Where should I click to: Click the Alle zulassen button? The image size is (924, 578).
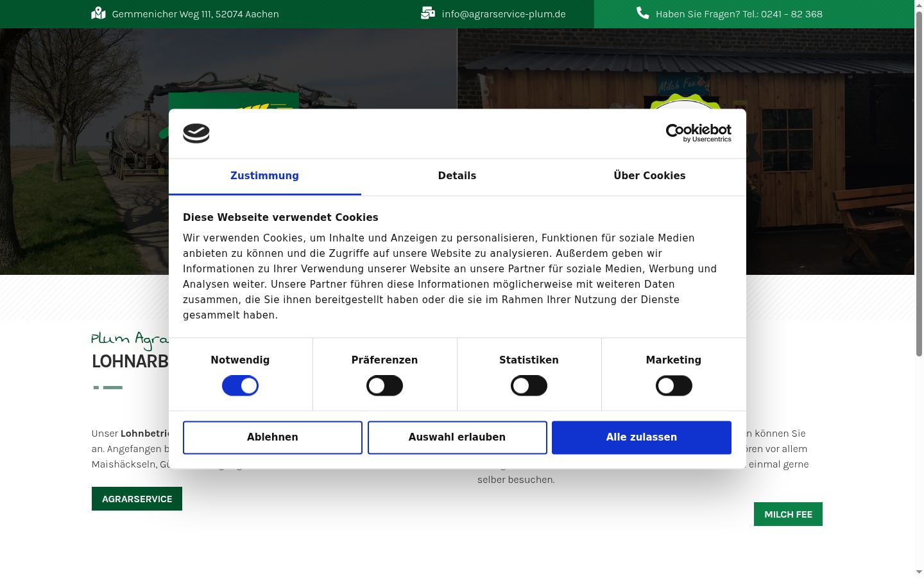click(642, 437)
